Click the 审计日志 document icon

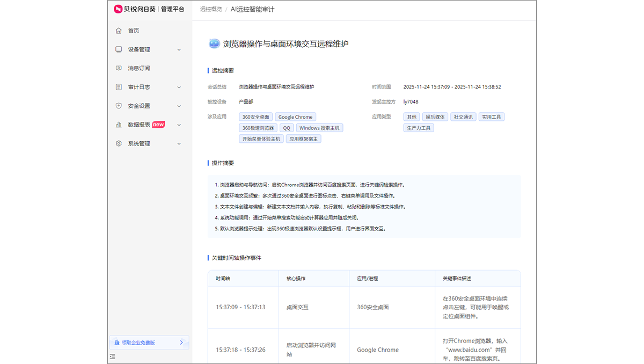(118, 86)
